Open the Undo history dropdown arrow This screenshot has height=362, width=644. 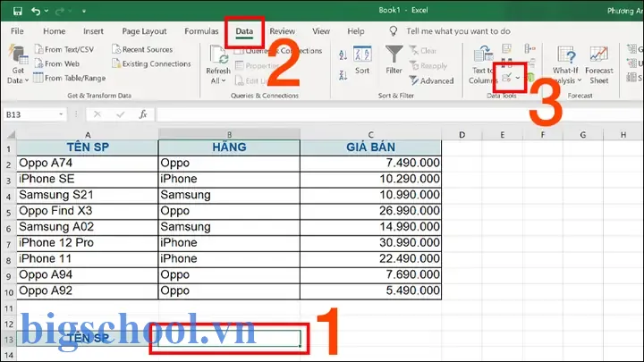tap(46, 11)
